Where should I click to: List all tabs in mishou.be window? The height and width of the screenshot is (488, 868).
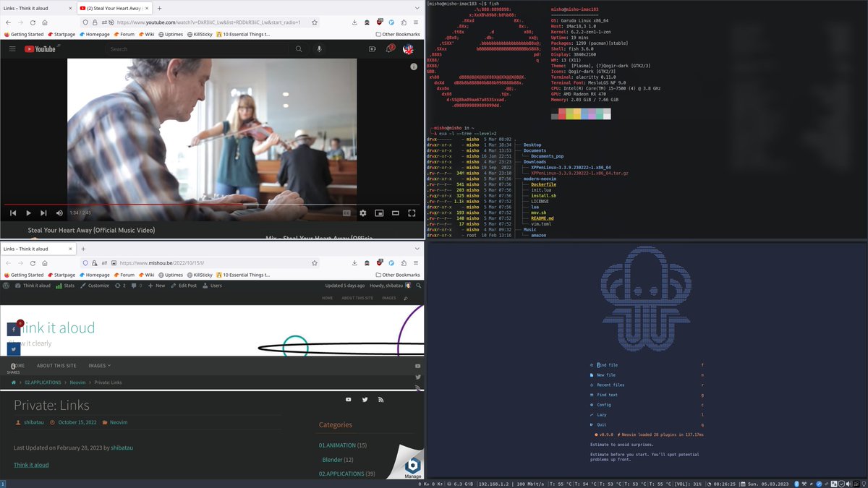(x=417, y=249)
